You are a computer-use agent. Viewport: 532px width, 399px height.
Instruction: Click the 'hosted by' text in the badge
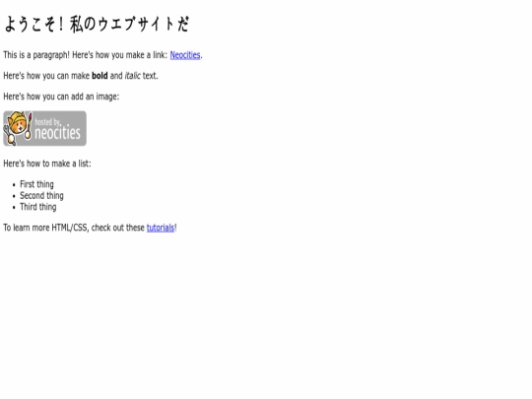click(x=48, y=122)
